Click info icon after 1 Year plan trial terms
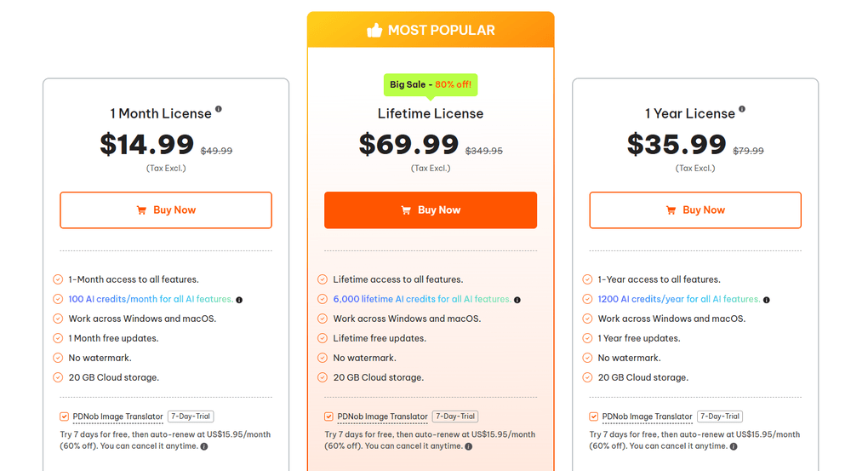This screenshot has width=868, height=471. (x=734, y=446)
